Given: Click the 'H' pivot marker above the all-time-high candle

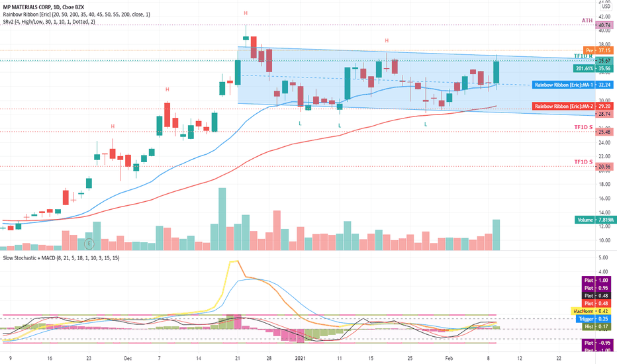Looking at the screenshot, I should click(246, 13).
